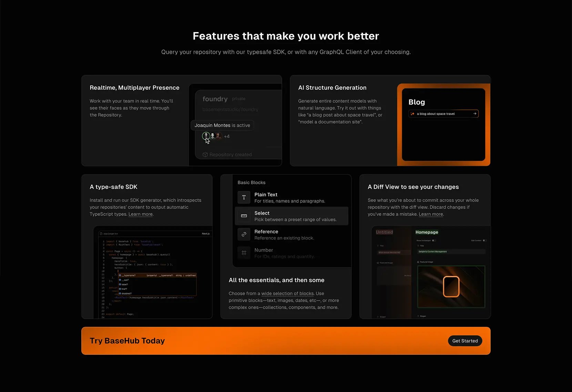Toggle the Show Unchanged switch
The width and height of the screenshot is (572, 392).
pyautogui.click(x=434, y=241)
